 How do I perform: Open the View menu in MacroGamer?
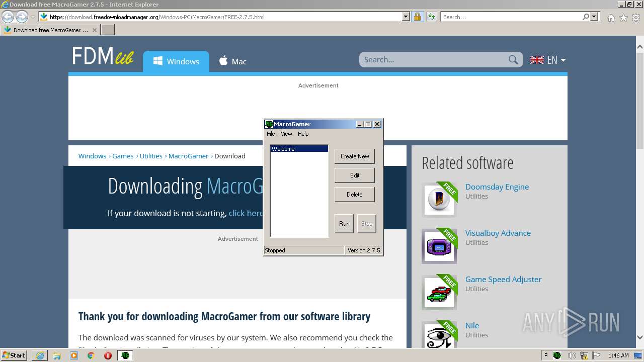tap(286, 134)
